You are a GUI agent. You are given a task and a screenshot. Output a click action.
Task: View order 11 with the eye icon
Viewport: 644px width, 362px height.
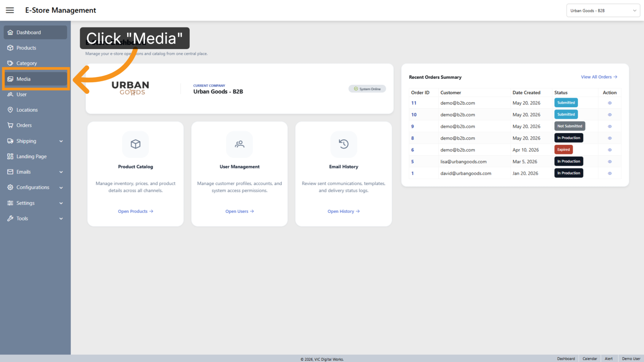click(609, 103)
